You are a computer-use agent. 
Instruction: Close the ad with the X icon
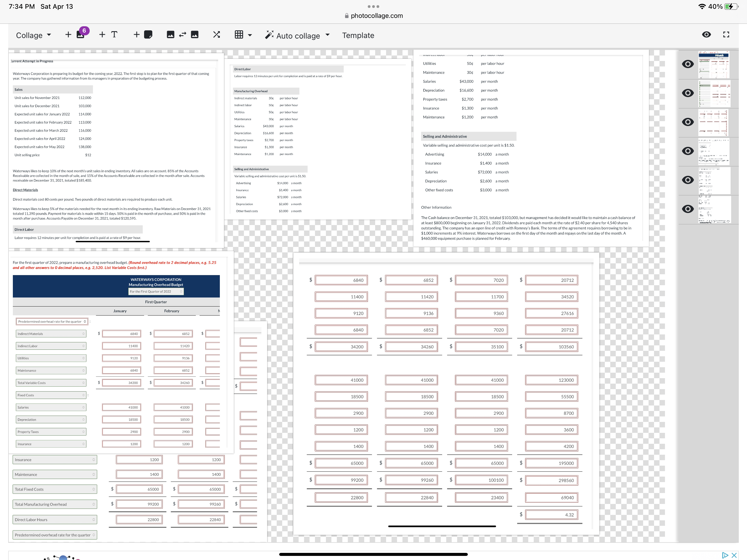click(734, 555)
